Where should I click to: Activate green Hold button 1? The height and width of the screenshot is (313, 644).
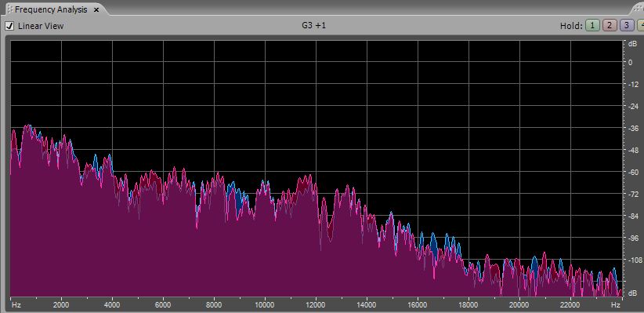592,26
